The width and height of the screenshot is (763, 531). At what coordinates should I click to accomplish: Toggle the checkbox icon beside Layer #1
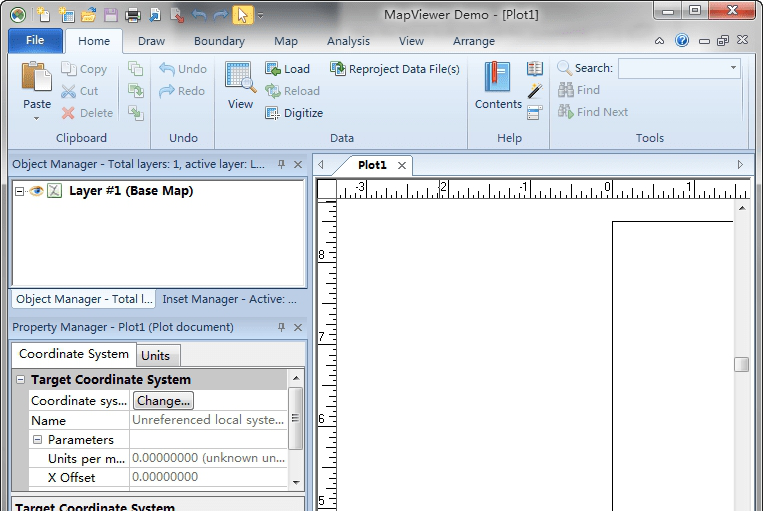(55, 191)
